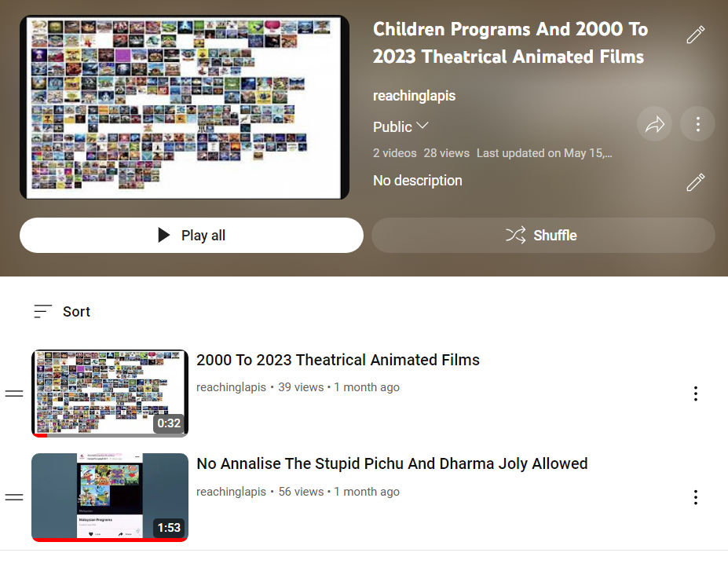
Task: Open playlist owner reachinglapis channel
Action: (414, 96)
